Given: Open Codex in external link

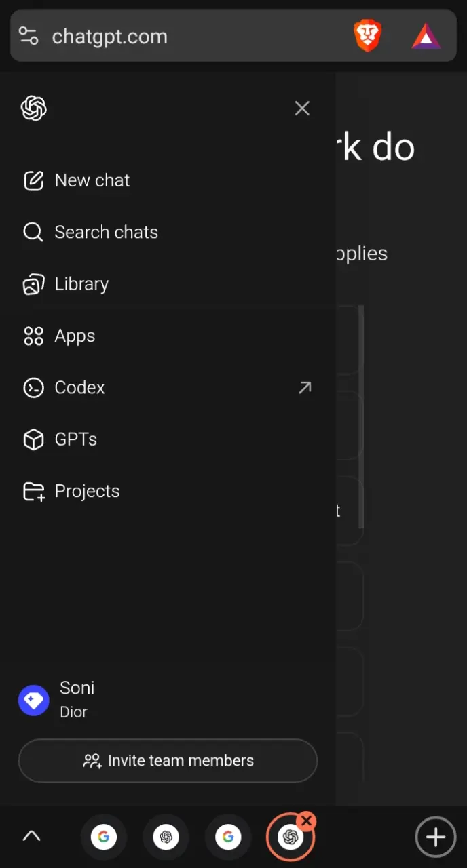Looking at the screenshot, I should (168, 387).
